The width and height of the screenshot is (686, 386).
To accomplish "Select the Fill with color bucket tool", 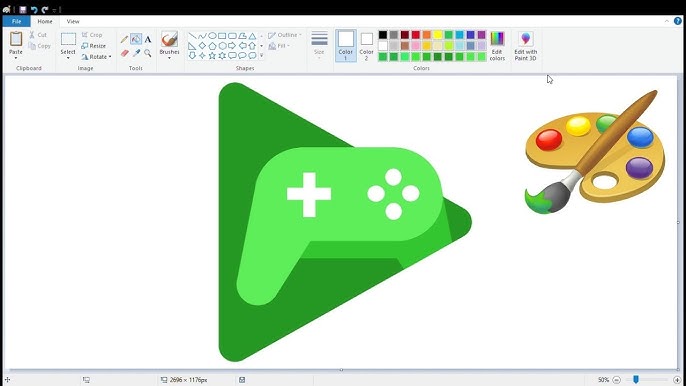I will tap(136, 39).
